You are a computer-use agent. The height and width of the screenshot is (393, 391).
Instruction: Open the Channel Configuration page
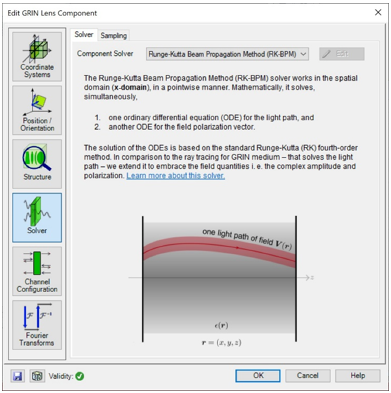[37, 271]
